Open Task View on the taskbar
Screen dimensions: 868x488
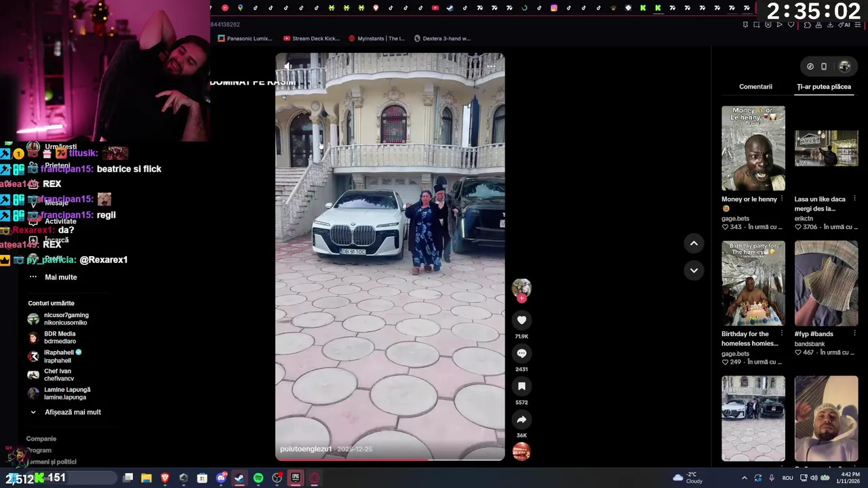[127, 478]
